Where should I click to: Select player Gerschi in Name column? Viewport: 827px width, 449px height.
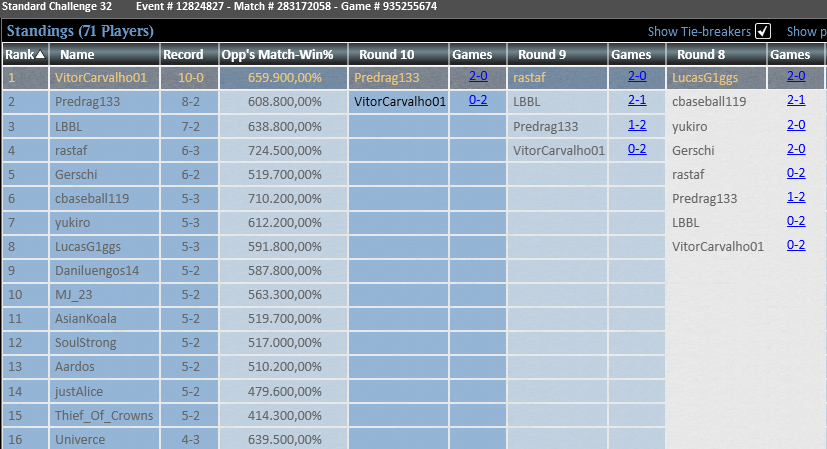(x=76, y=175)
